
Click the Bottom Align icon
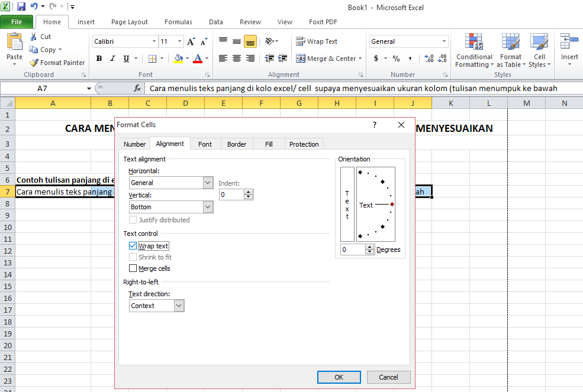pyautogui.click(x=250, y=41)
